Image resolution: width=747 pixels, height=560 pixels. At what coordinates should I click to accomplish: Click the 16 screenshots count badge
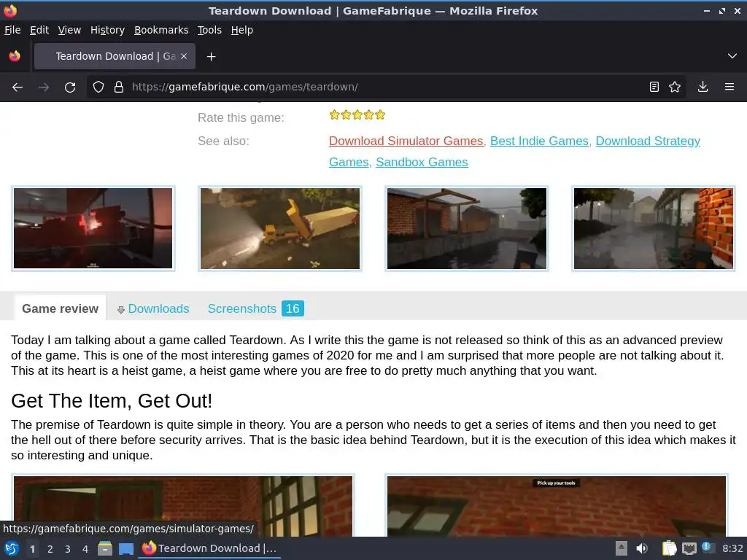pyautogui.click(x=293, y=308)
